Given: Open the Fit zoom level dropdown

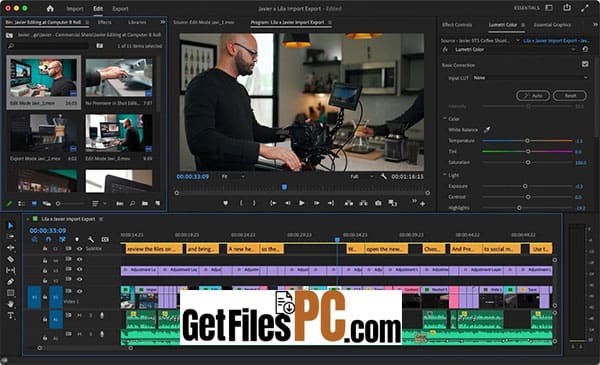Looking at the screenshot, I should pyautogui.click(x=233, y=176).
